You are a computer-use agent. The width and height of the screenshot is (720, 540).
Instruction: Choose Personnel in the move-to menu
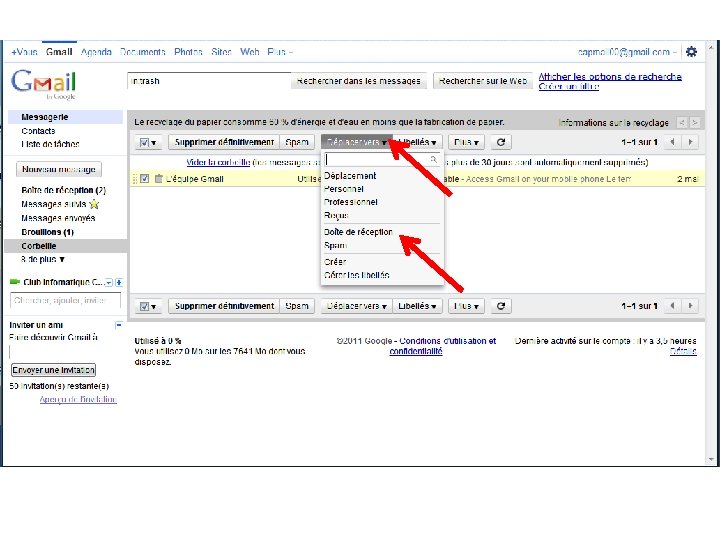(x=343, y=189)
